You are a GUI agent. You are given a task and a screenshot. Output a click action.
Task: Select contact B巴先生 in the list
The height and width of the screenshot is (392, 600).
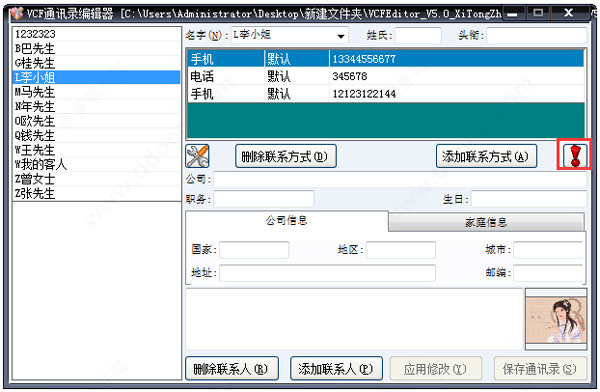click(96, 49)
